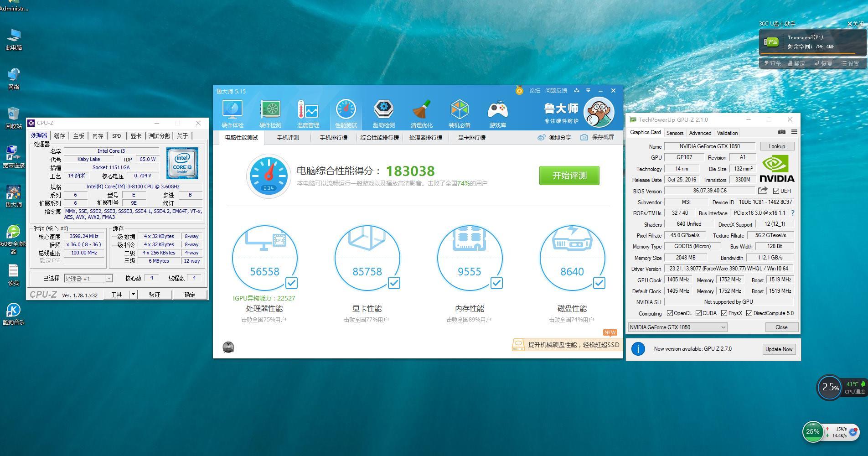Click the green 25% memory accelerator ball
Screen dimensions: 868x456
pos(813,431)
